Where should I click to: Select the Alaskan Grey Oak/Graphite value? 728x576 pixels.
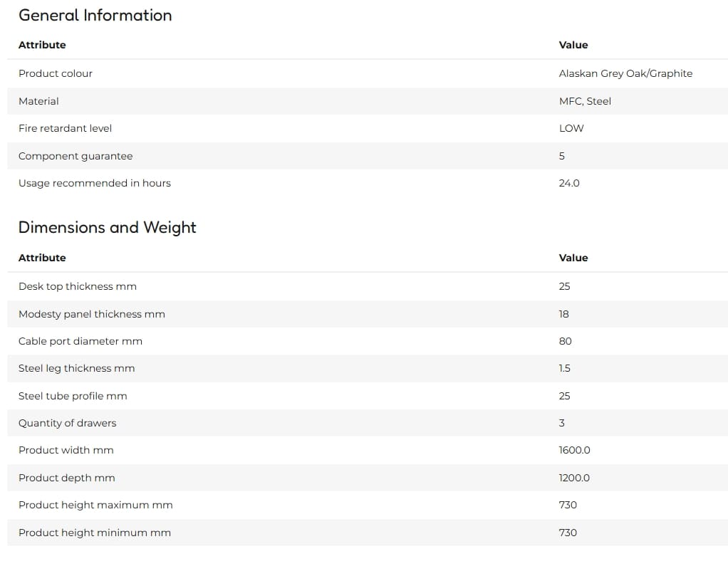(x=625, y=73)
